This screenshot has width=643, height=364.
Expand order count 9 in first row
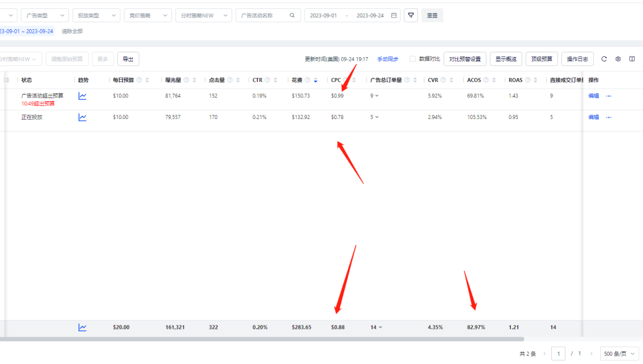pos(374,96)
